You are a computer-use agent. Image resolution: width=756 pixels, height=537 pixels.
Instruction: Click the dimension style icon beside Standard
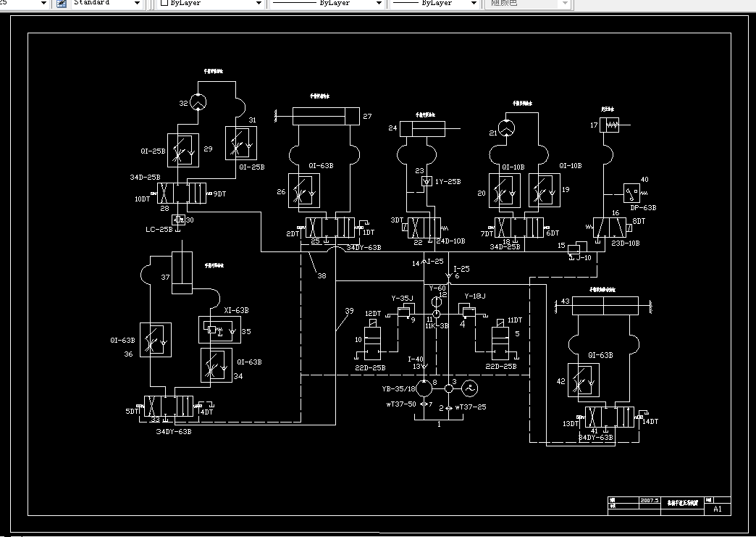62,4
